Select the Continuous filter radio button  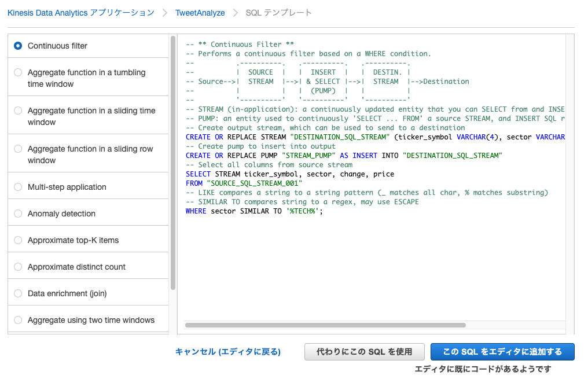[17, 46]
